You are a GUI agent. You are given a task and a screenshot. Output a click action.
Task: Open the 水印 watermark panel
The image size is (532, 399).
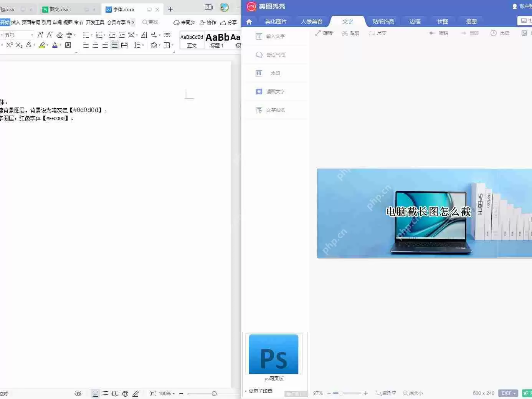pos(275,73)
